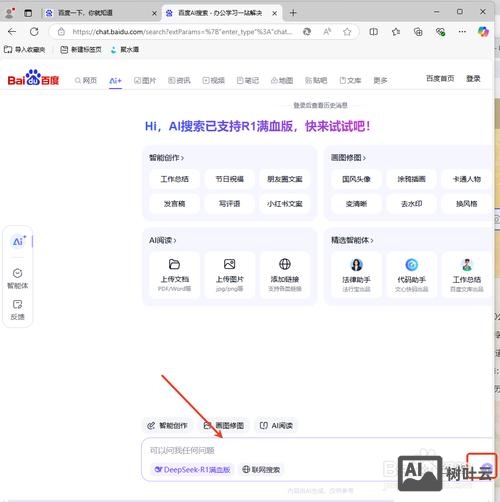Open the tab actions icon beside profile
500x502 pixels.
28,13
